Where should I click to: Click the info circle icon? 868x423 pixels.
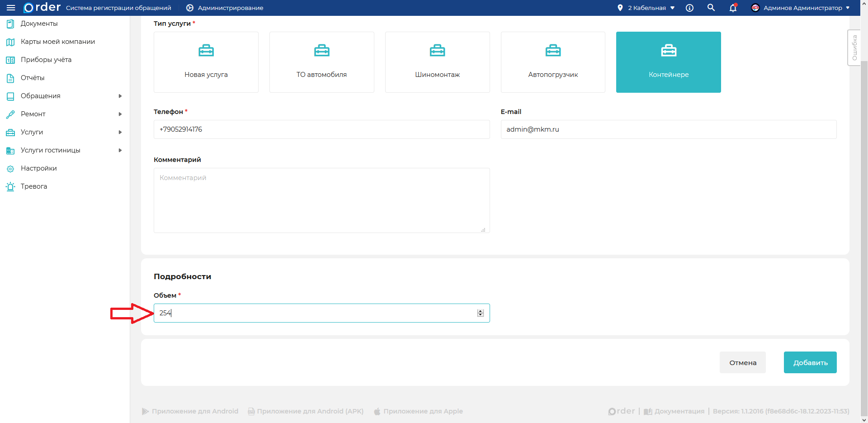tap(689, 8)
